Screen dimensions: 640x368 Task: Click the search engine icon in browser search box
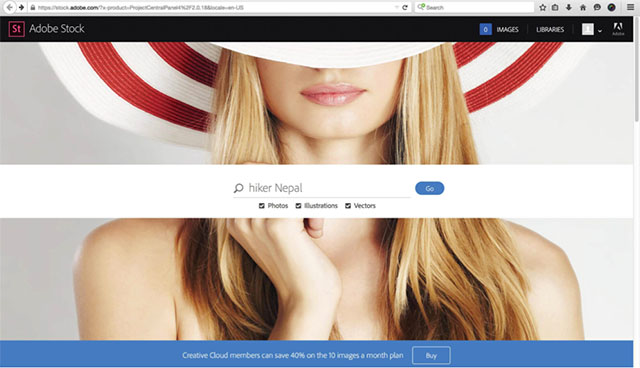tap(421, 7)
